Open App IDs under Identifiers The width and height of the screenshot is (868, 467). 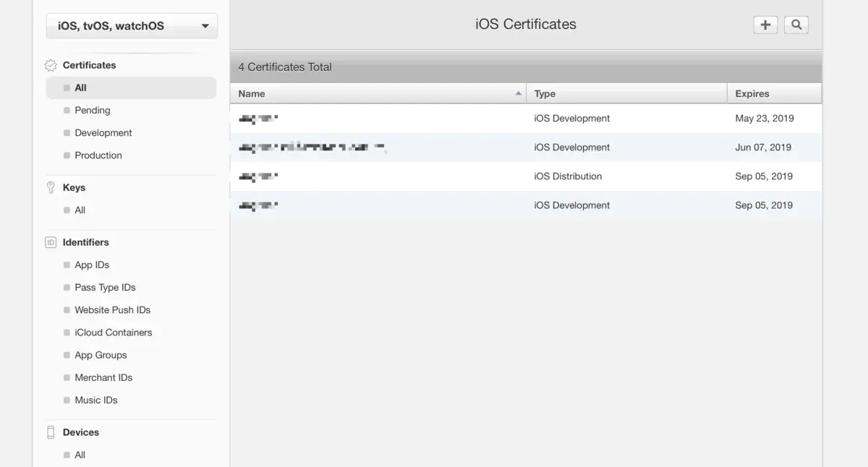click(92, 265)
